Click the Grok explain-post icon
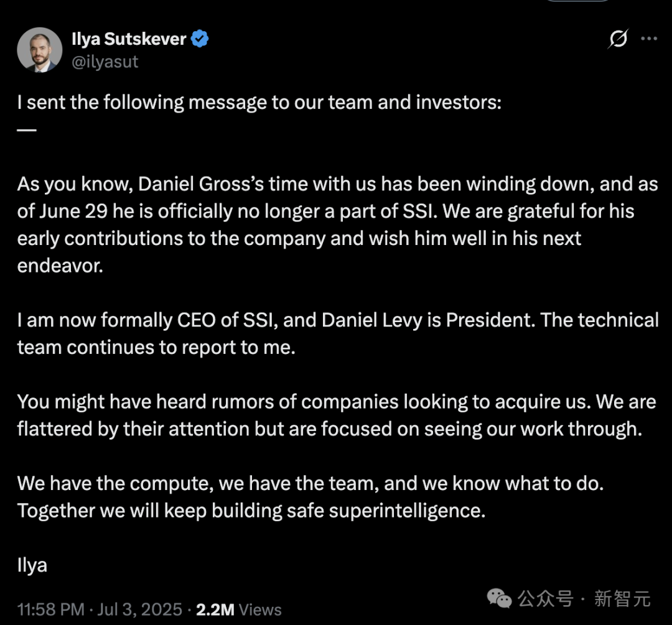 click(618, 39)
